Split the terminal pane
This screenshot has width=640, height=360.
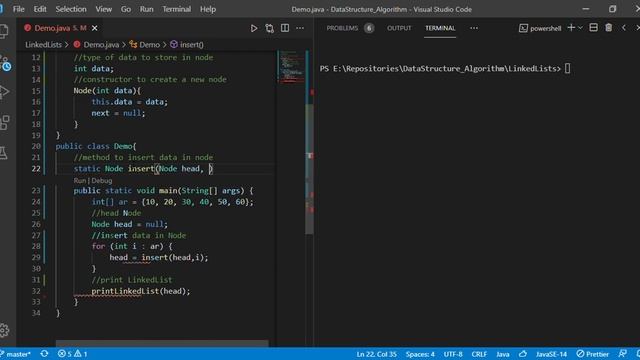pos(593,28)
